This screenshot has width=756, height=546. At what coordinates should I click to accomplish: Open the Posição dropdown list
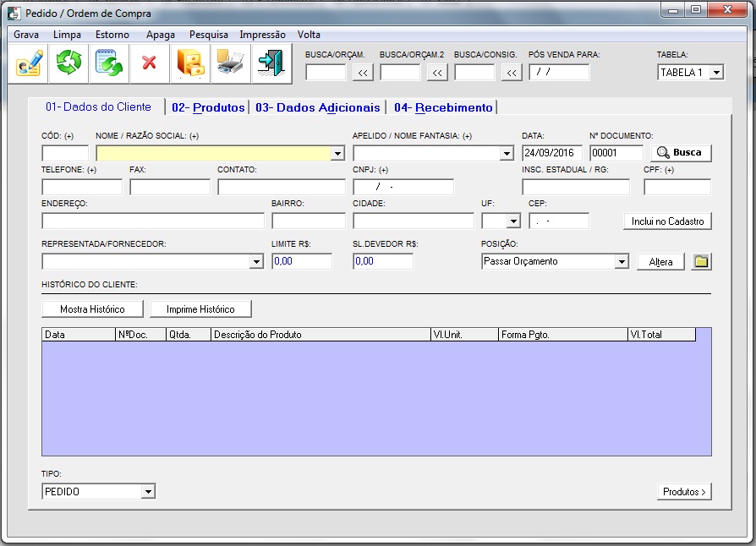622,262
